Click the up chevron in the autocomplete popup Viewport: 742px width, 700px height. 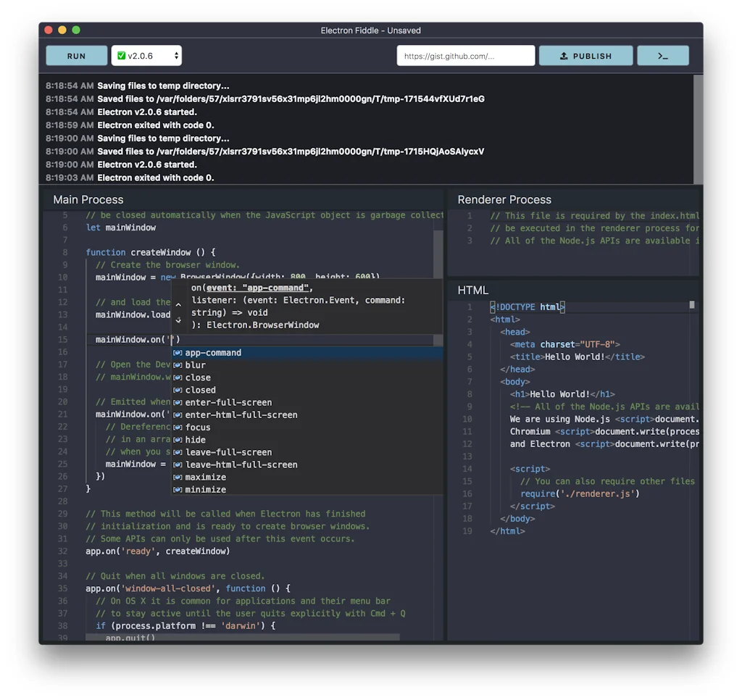click(x=179, y=305)
